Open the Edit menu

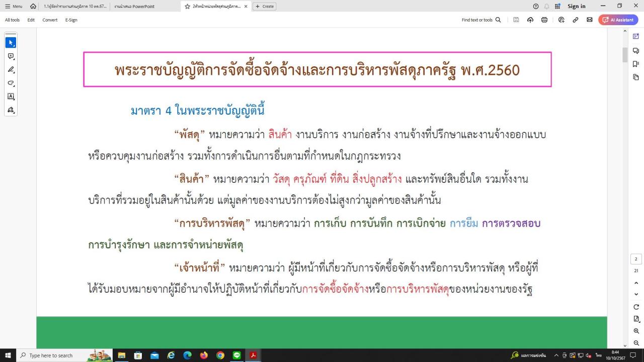(31, 20)
